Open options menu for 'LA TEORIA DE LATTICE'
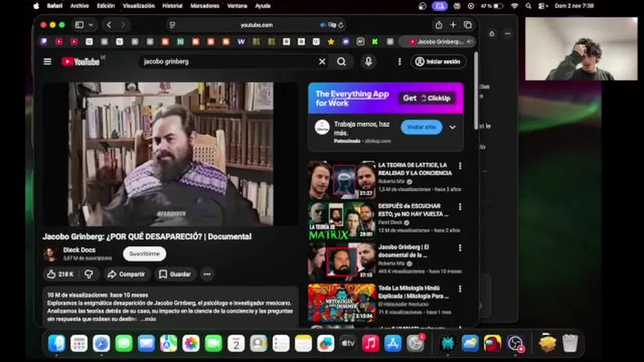 click(x=459, y=166)
